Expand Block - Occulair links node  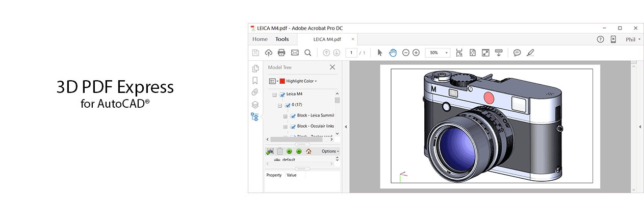point(286,127)
